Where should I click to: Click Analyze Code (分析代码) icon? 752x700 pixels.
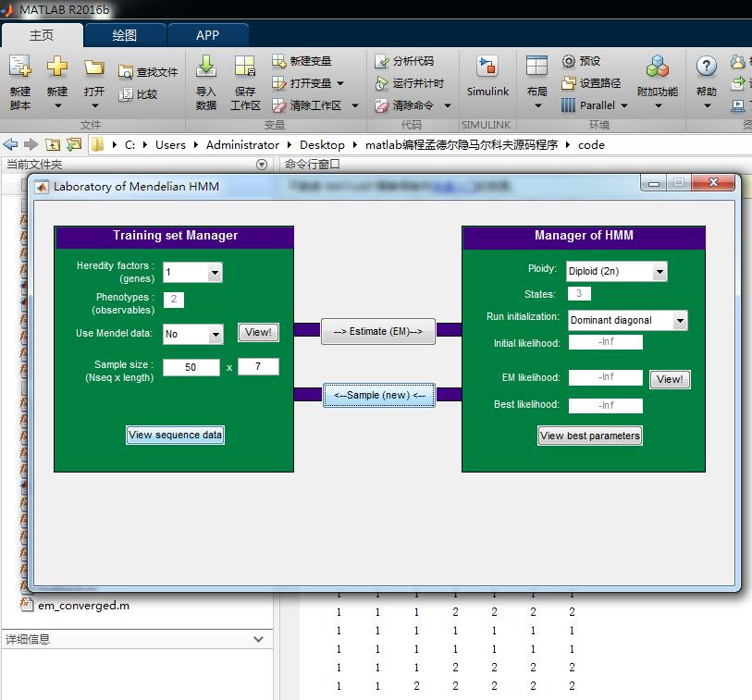click(x=382, y=61)
